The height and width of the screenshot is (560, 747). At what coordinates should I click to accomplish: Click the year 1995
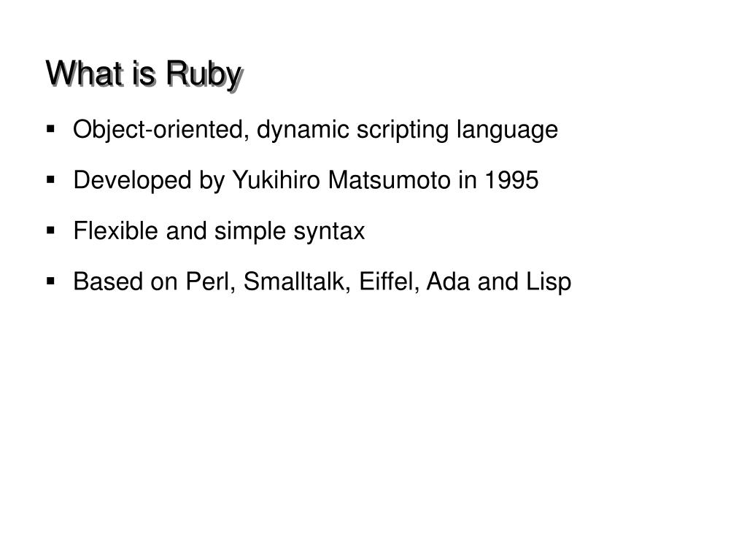click(511, 181)
